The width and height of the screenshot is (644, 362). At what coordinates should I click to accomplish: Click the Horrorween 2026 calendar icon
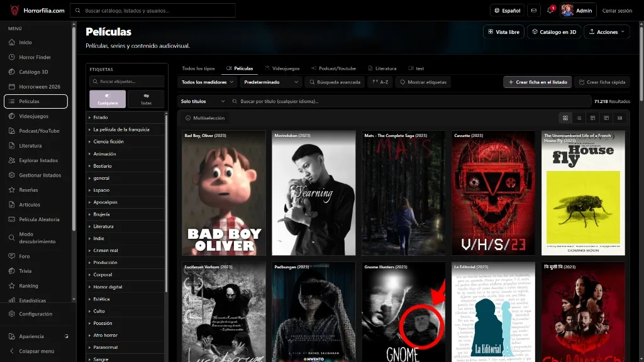11,87
